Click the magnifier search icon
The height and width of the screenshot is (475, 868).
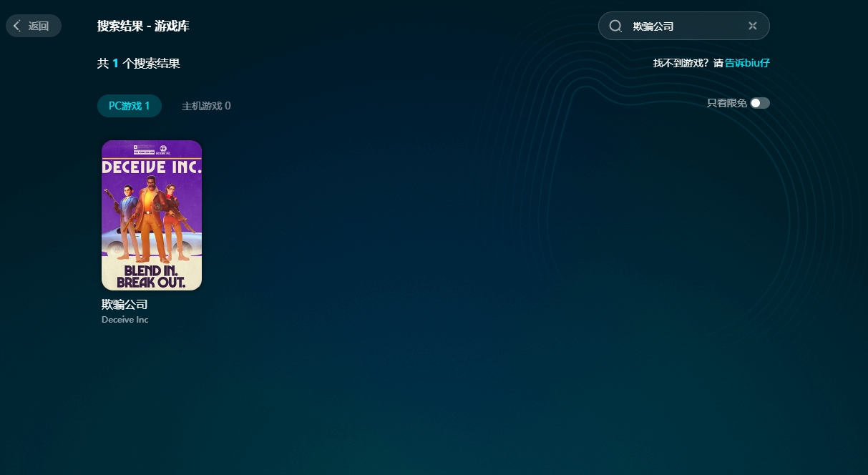coord(615,26)
